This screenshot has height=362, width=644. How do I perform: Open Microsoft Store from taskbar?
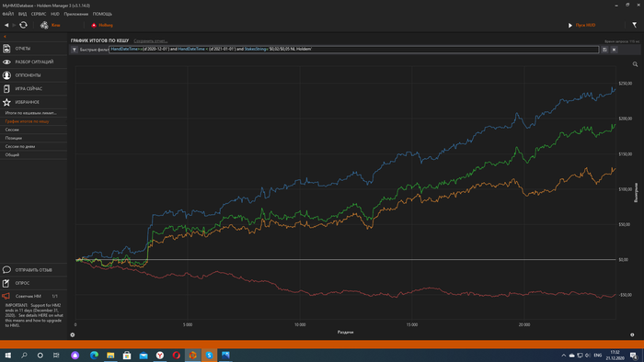127,355
